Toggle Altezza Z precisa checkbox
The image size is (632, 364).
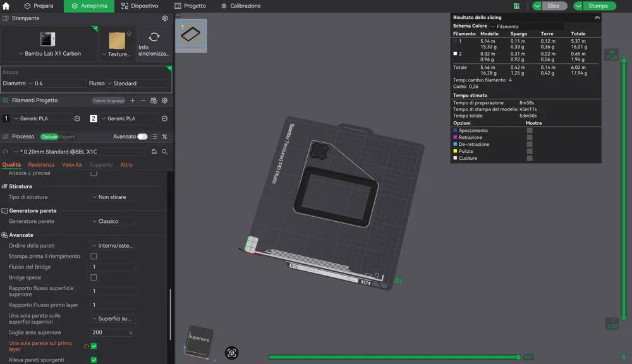click(x=94, y=173)
